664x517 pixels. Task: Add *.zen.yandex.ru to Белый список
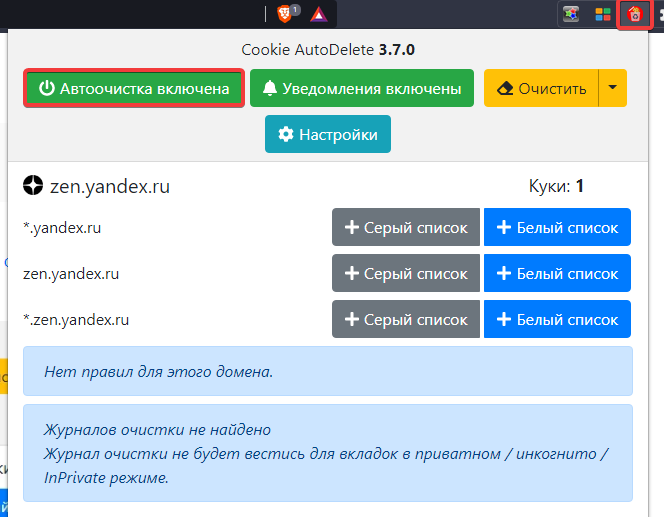(x=557, y=319)
